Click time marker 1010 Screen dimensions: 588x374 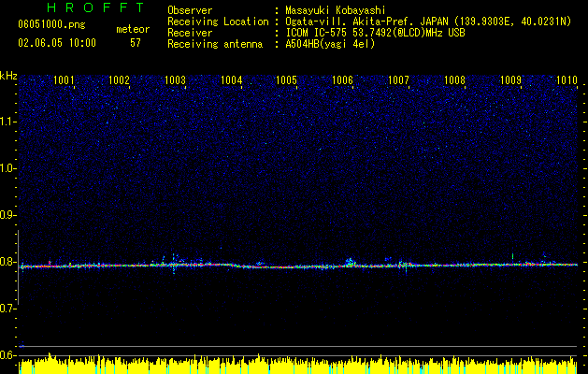tap(566, 80)
